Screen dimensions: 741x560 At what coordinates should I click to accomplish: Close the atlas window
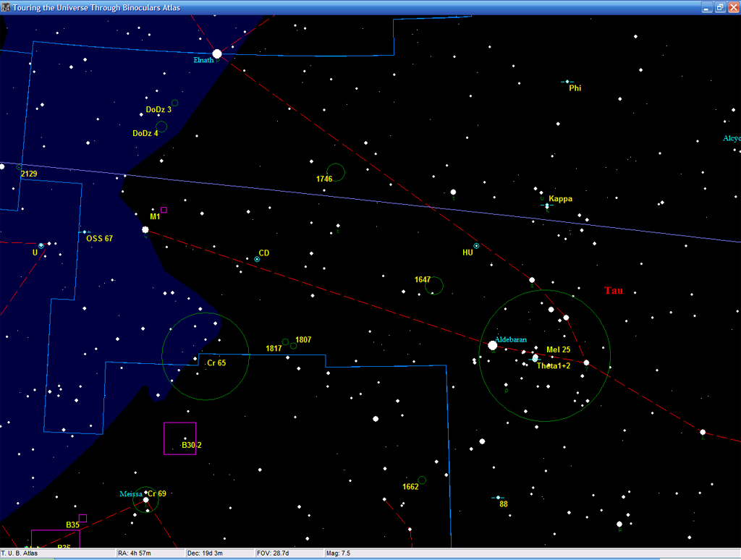pos(733,7)
